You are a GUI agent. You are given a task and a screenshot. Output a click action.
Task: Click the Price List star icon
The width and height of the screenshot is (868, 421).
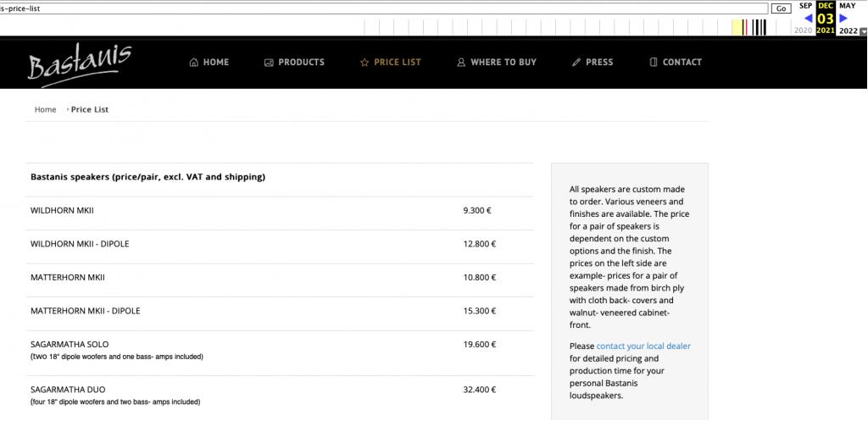click(x=364, y=62)
